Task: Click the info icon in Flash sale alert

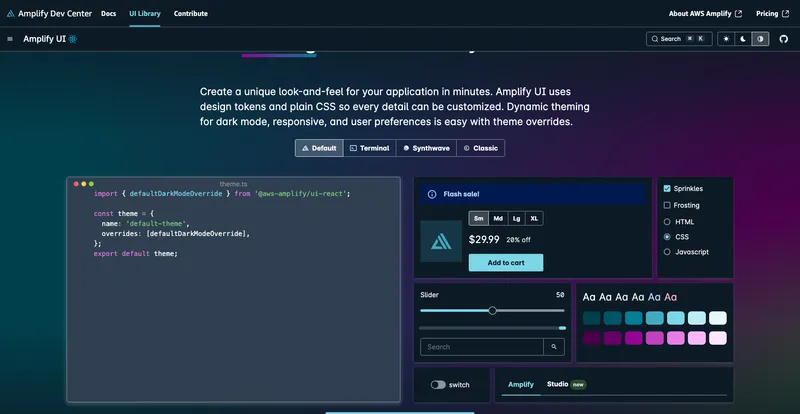Action: click(x=432, y=194)
